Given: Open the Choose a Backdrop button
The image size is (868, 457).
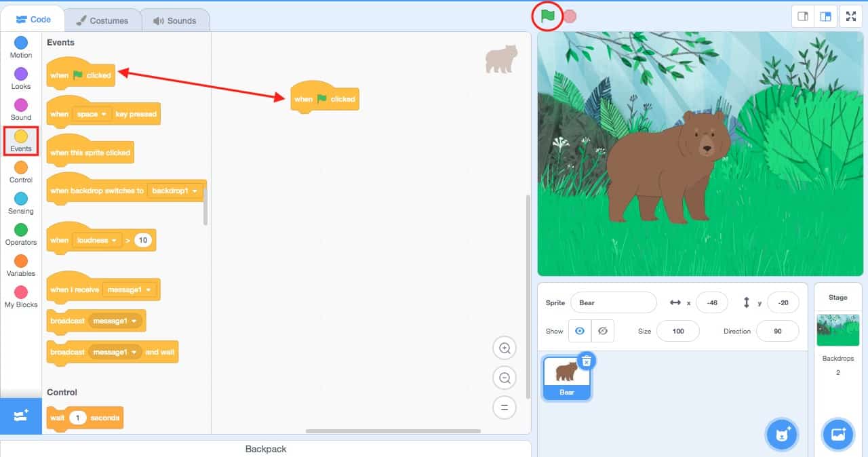Looking at the screenshot, I should tap(837, 435).
